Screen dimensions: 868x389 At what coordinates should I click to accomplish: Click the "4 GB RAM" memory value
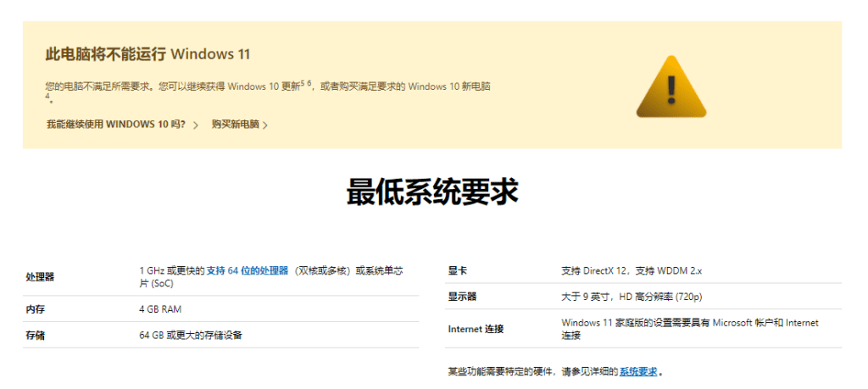click(x=160, y=309)
